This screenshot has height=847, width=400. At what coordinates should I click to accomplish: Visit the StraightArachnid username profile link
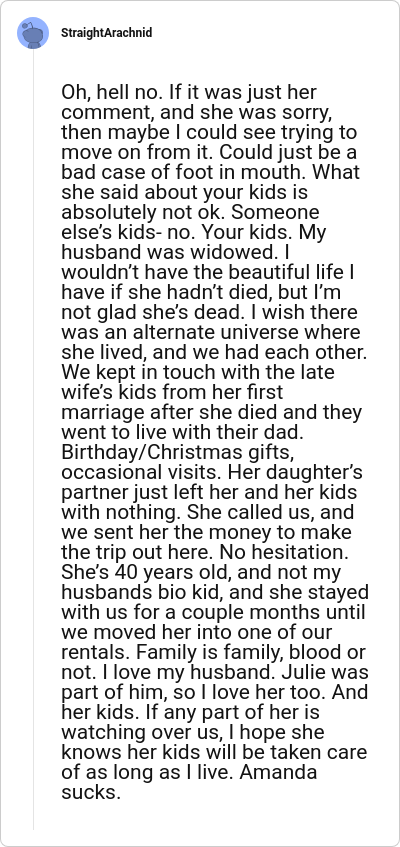(x=106, y=33)
